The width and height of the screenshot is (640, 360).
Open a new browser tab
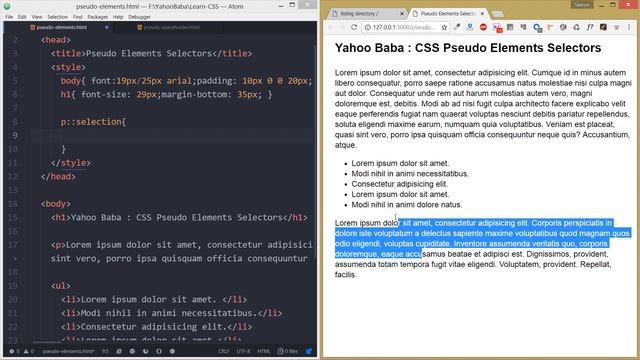(x=498, y=14)
